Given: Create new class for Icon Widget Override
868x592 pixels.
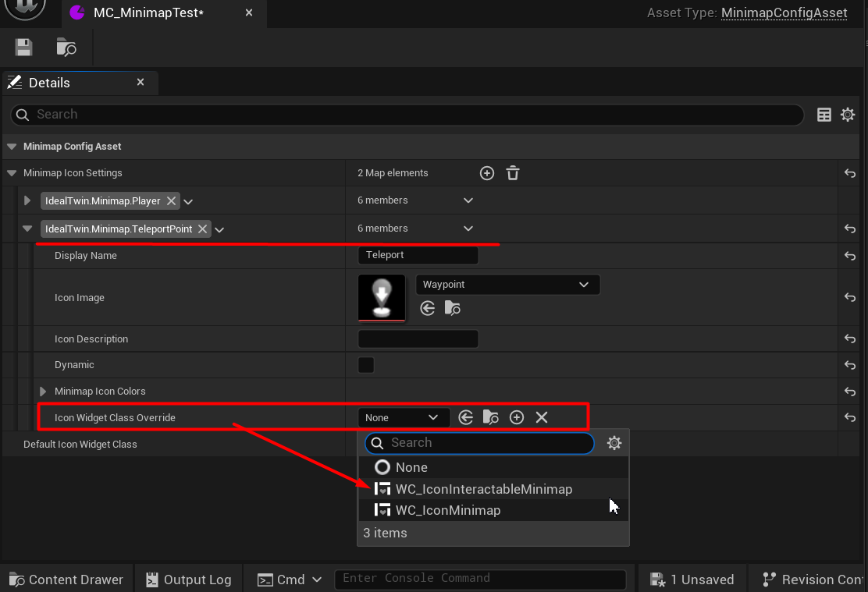Looking at the screenshot, I should tap(517, 417).
